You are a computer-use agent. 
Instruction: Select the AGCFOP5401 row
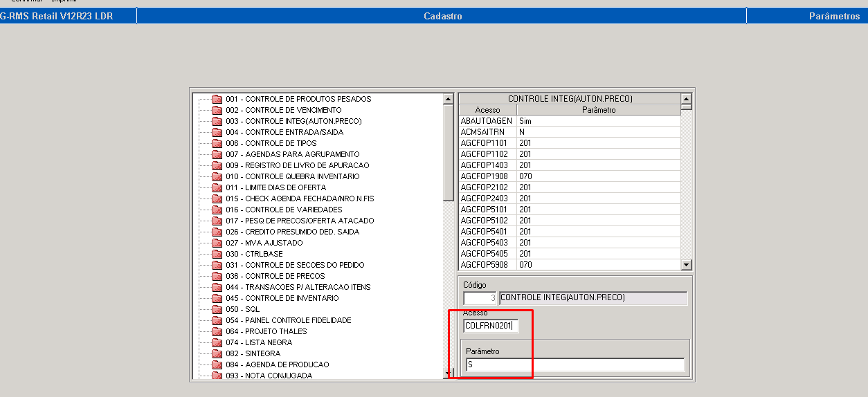[x=569, y=232]
